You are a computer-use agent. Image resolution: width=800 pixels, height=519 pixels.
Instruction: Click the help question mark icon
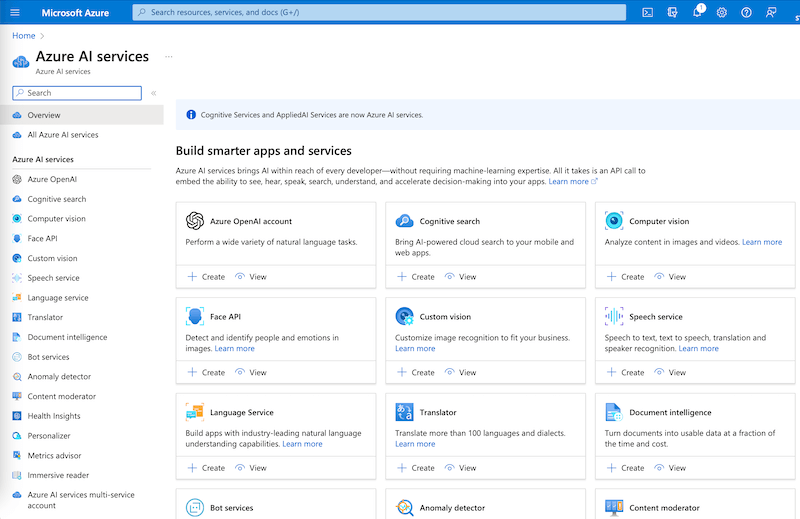point(746,12)
